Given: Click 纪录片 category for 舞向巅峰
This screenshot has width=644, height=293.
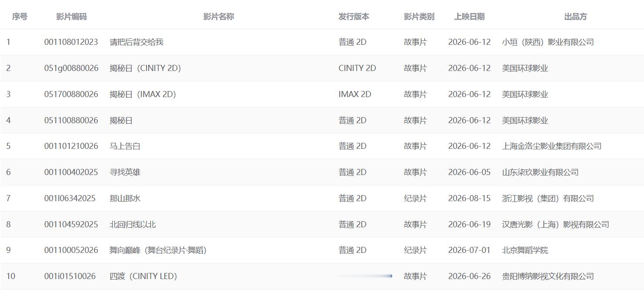Looking at the screenshot, I should tap(415, 250).
